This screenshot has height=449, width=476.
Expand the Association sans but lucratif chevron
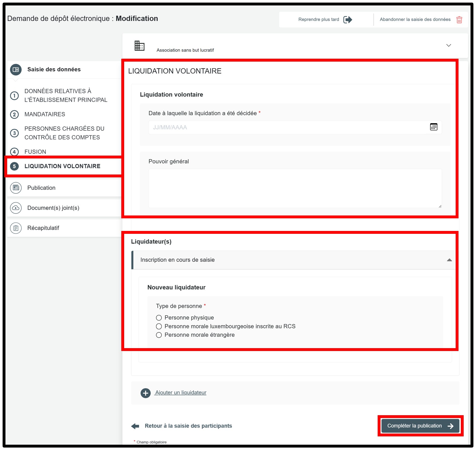click(448, 45)
